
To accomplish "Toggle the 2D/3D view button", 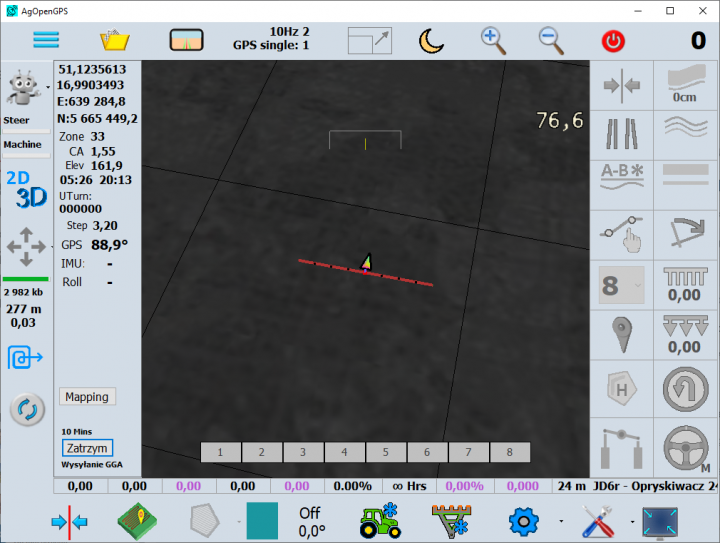I will pos(27,188).
